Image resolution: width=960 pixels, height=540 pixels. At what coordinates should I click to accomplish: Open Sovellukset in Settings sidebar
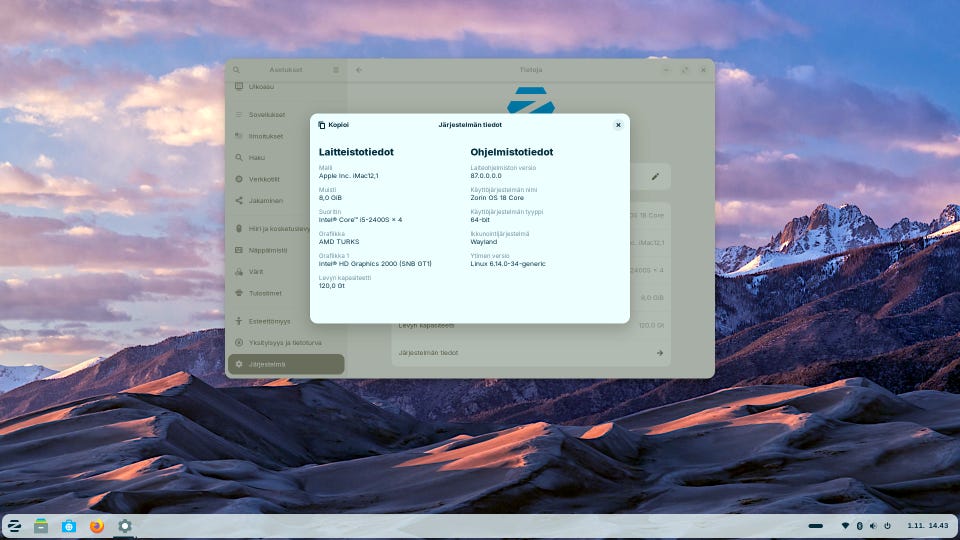pos(286,114)
